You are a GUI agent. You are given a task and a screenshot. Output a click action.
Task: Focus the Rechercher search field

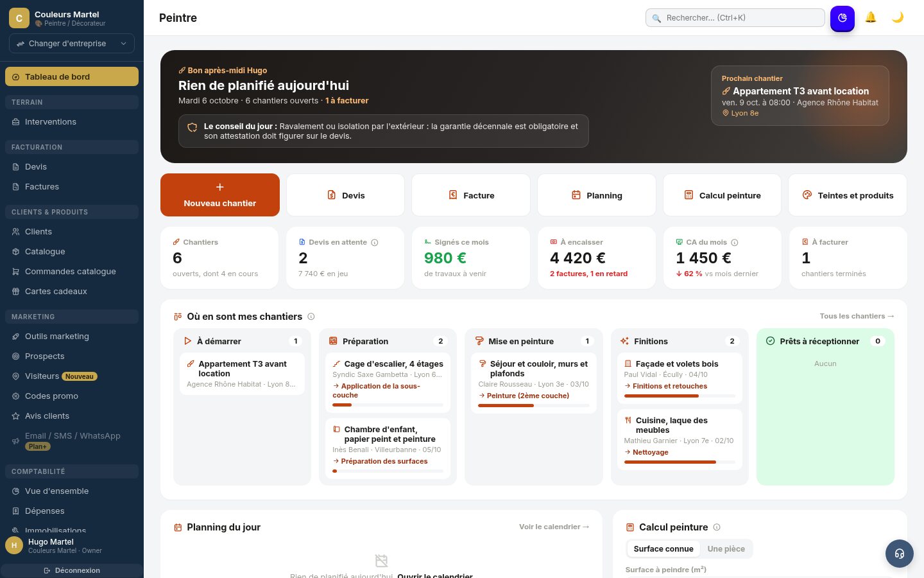click(x=735, y=18)
